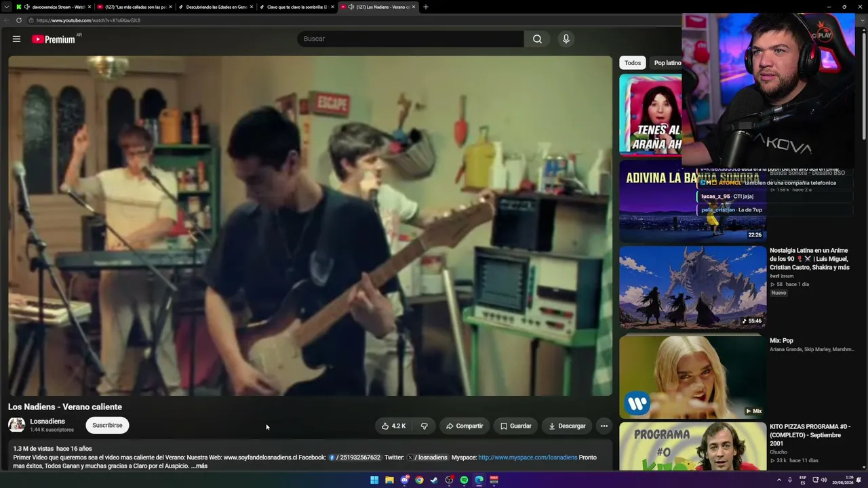Close the Clavo que te clavo tab

click(332, 7)
